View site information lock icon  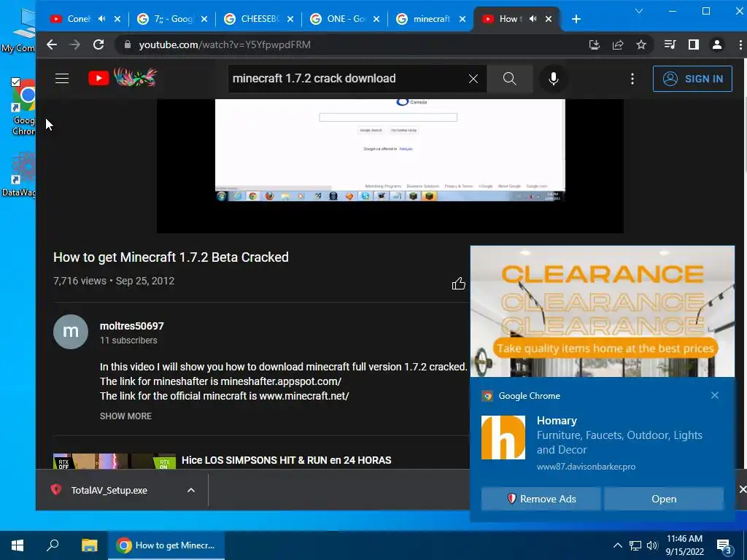[x=127, y=44]
